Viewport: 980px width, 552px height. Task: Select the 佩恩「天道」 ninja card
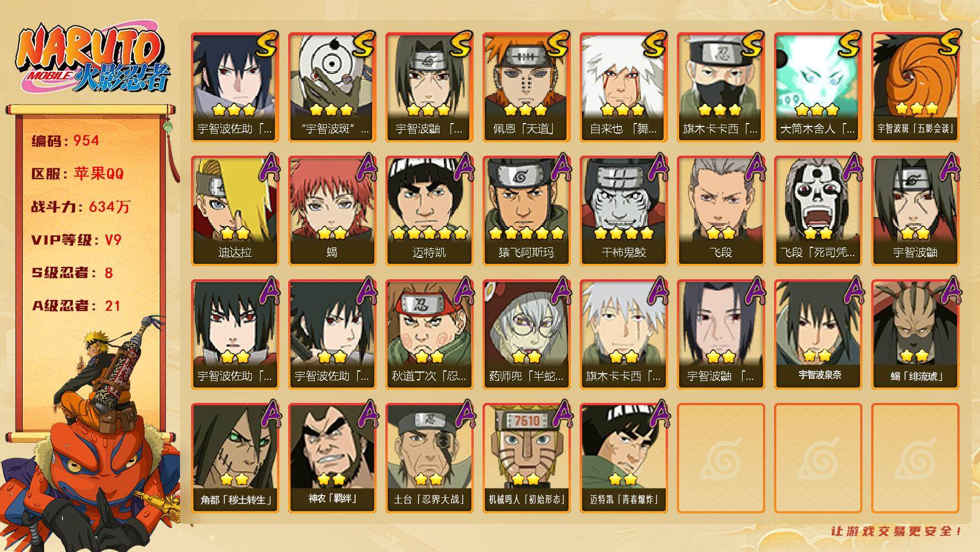[525, 87]
